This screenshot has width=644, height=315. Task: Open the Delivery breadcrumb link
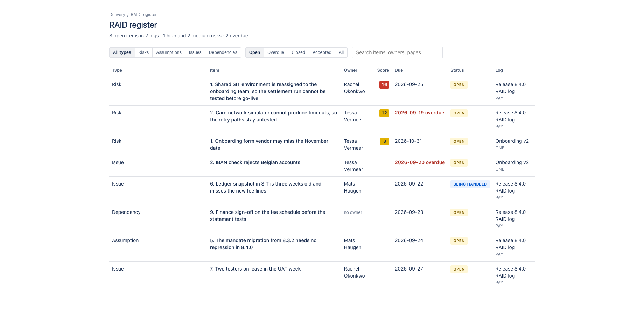coord(117,15)
